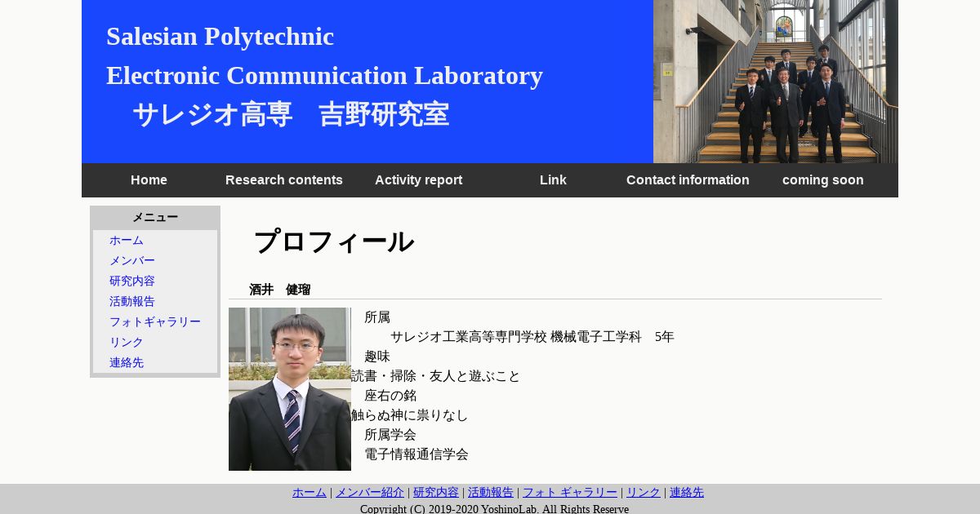
Task: Open メンバー in the sidebar menu
Action: [x=132, y=261]
